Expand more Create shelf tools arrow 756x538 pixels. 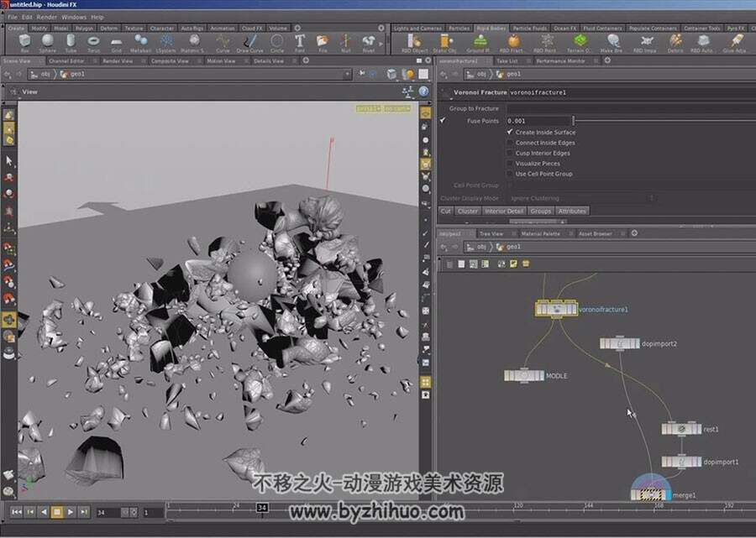point(381,44)
